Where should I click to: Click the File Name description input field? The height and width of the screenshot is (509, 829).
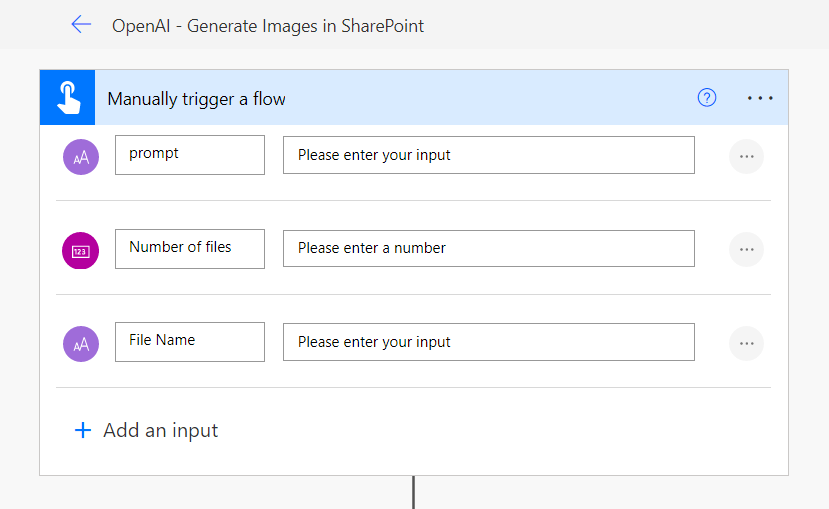[x=488, y=342]
